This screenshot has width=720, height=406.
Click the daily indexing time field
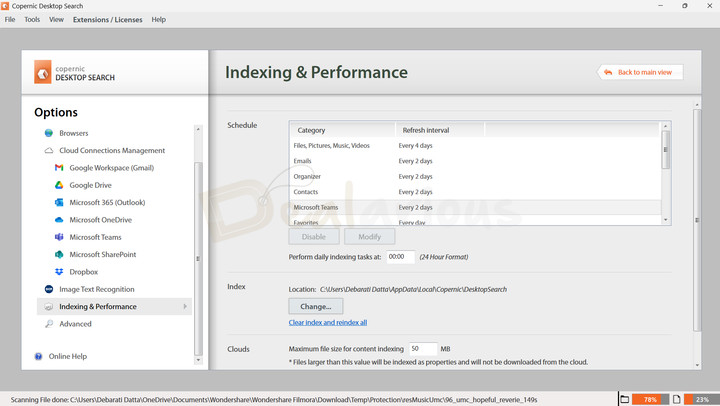(x=400, y=257)
